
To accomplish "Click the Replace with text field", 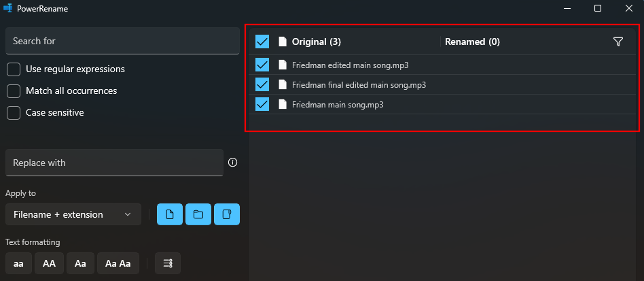I will click(x=114, y=163).
